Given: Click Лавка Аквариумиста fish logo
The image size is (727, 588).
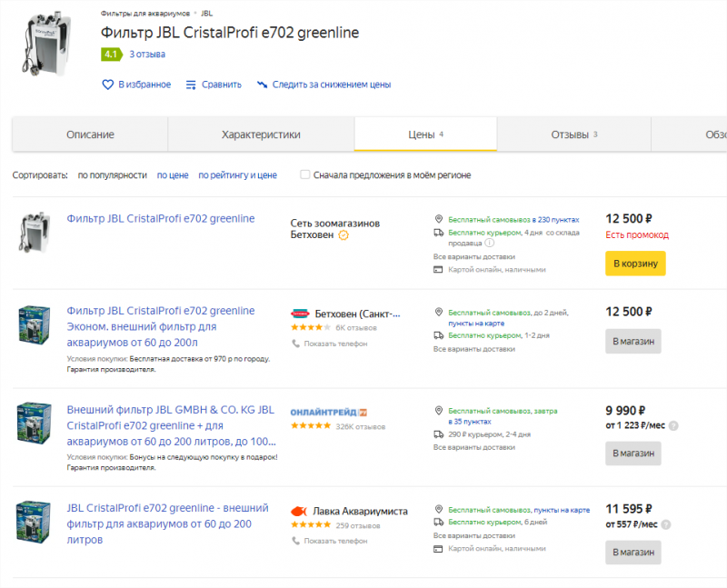Looking at the screenshot, I should 299,511.
